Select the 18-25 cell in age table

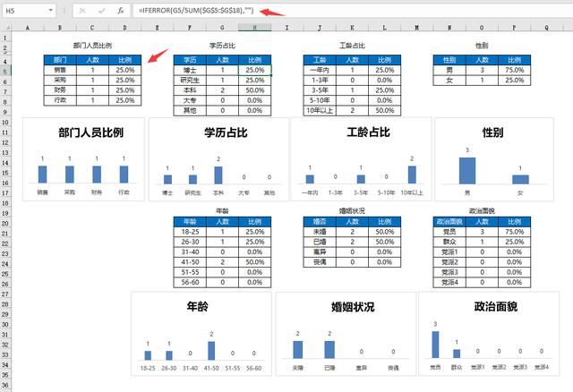click(190, 232)
